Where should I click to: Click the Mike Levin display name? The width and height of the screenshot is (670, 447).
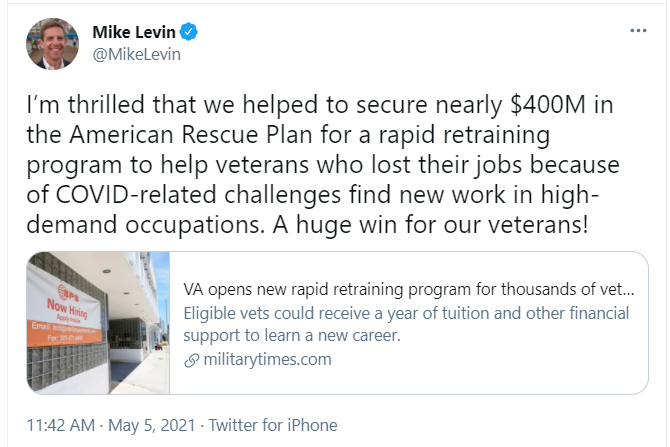(x=134, y=32)
